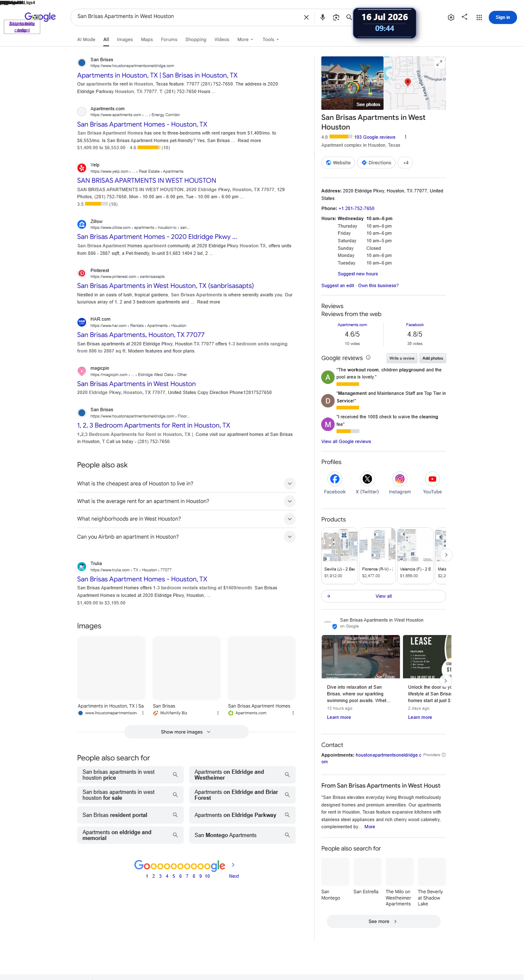Advance posts carousel with right arrow
This screenshot has width=530, height=980.
pos(445,681)
